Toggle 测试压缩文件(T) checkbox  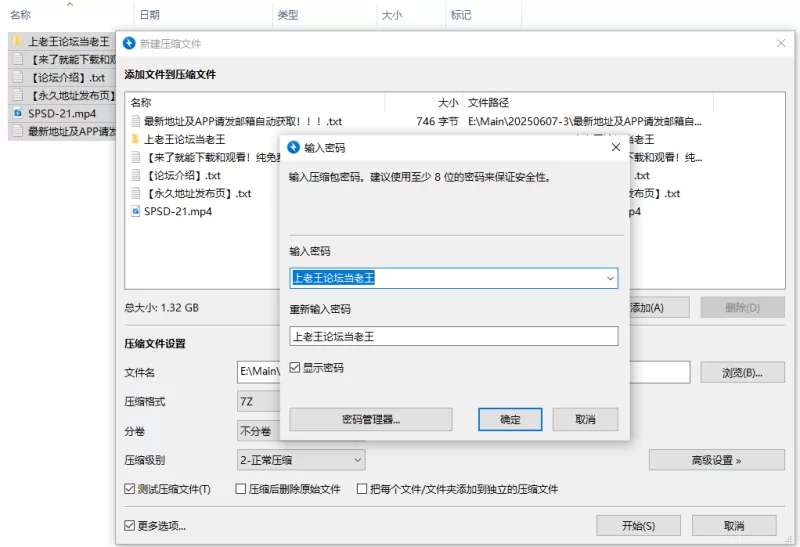pos(129,489)
